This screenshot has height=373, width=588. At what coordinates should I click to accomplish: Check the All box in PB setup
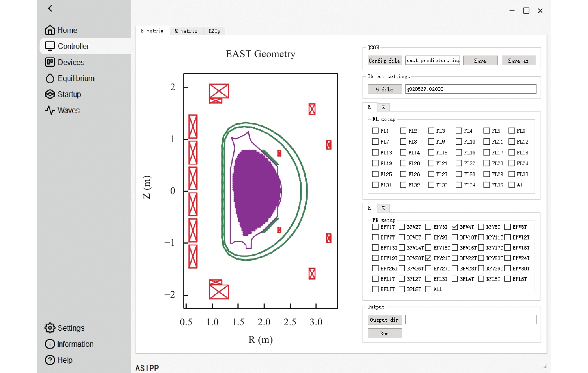coord(428,289)
